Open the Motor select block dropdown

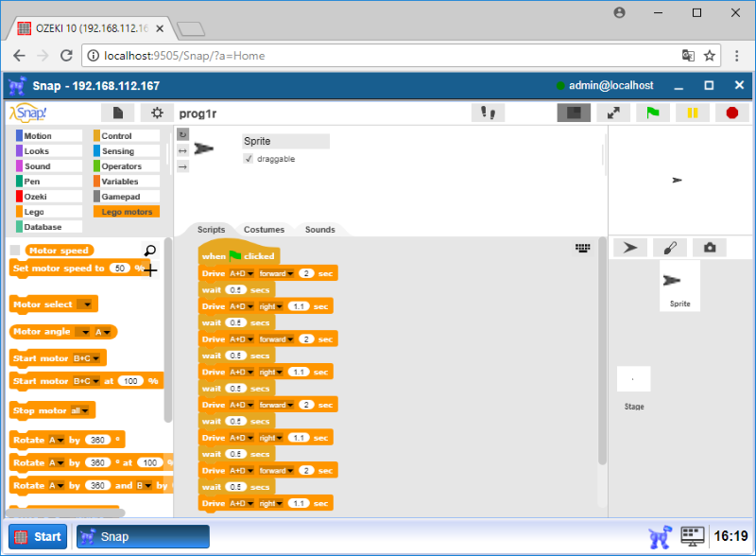86,304
